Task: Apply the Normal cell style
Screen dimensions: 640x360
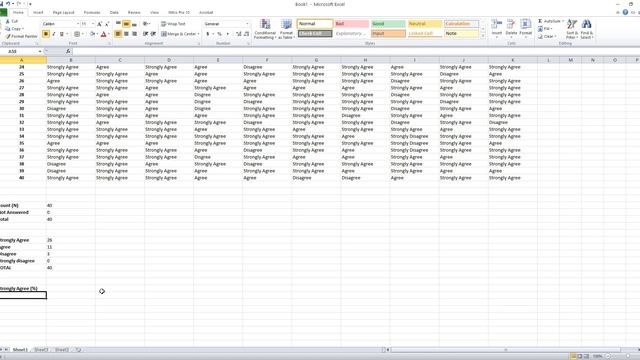Action: (315, 24)
